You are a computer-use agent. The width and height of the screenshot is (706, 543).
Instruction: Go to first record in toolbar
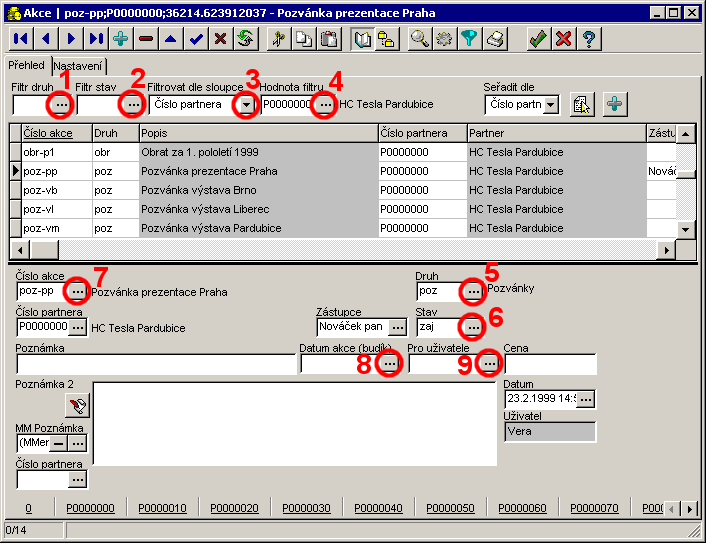tap(20, 39)
